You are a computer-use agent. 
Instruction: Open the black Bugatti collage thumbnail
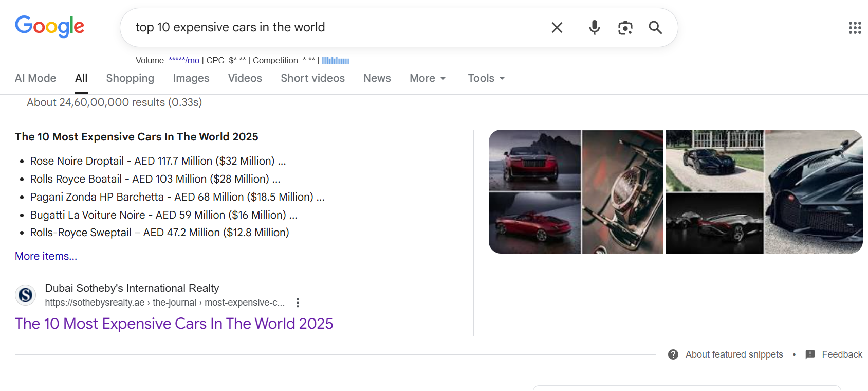point(764,191)
